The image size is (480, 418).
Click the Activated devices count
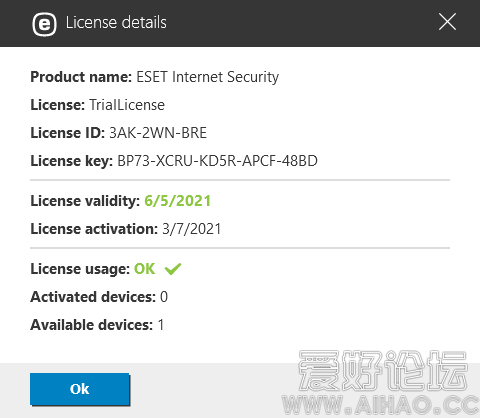coord(164,297)
